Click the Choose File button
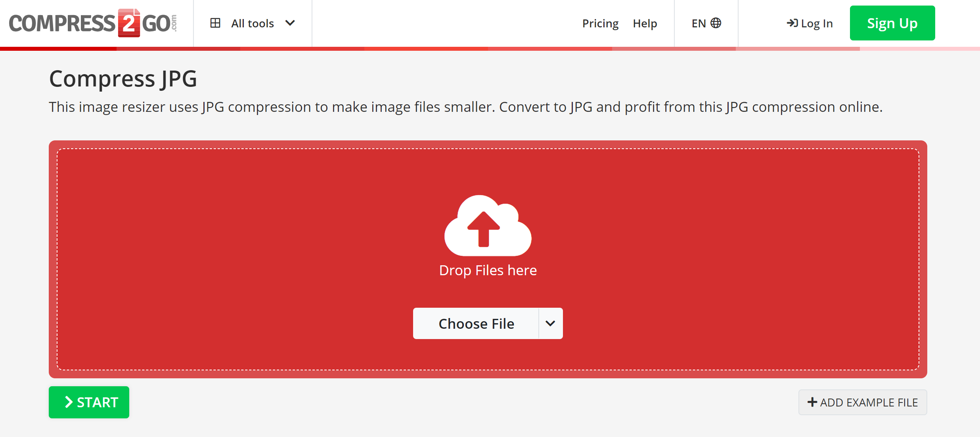Viewport: 980px width, 437px height. coord(476,324)
